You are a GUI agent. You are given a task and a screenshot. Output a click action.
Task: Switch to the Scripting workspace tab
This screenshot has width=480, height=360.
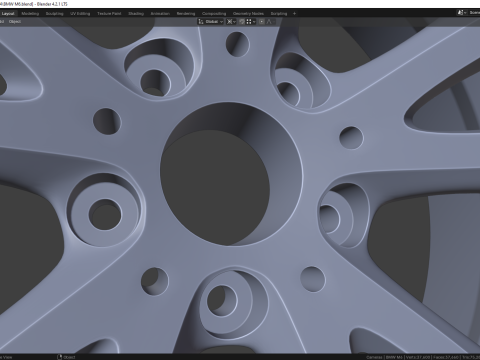click(279, 14)
